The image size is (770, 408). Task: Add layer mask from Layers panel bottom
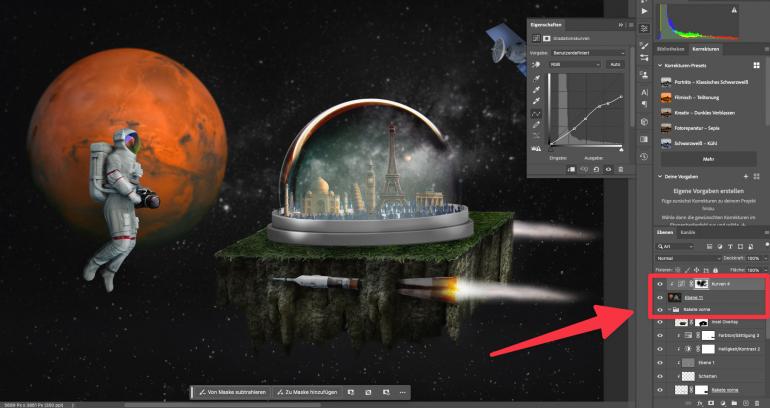(711, 403)
